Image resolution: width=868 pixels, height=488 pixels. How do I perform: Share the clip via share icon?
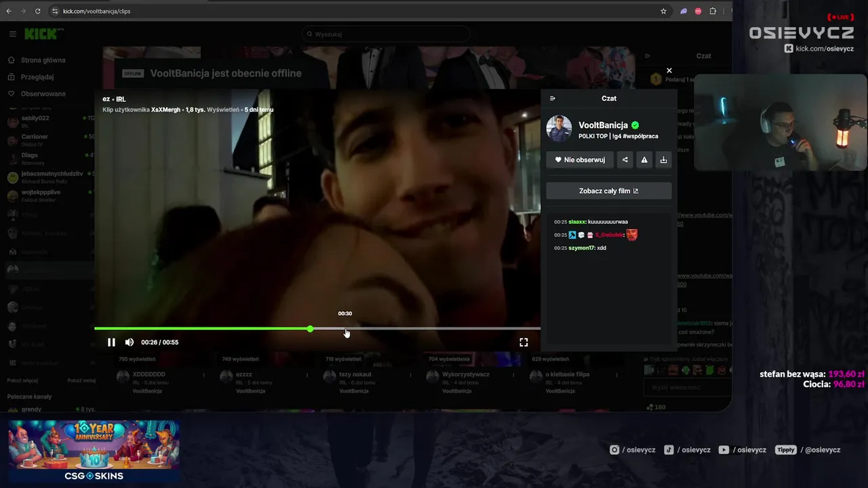[625, 160]
